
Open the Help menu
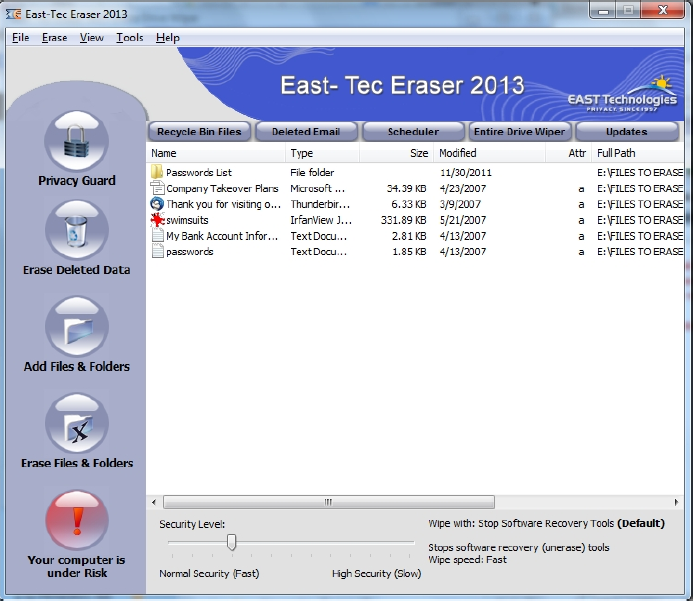(168, 38)
